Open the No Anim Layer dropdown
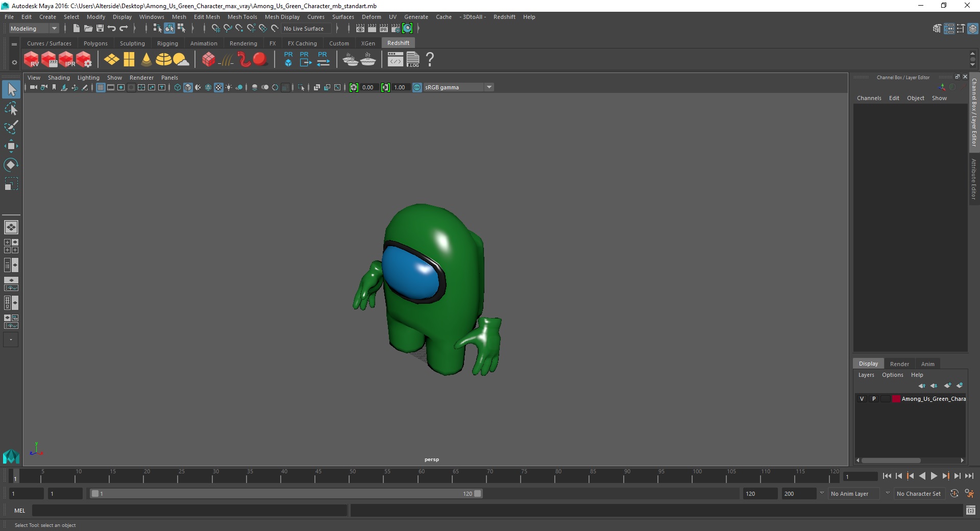The height and width of the screenshot is (531, 980). (854, 494)
